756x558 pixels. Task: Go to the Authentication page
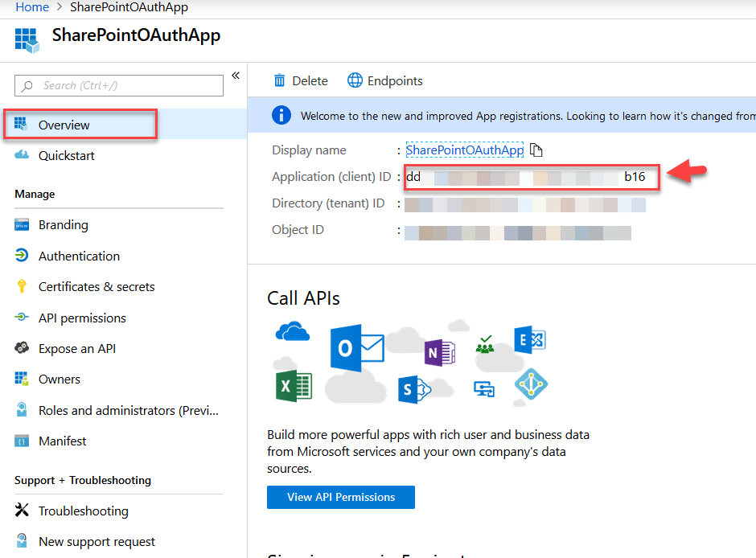coord(79,256)
